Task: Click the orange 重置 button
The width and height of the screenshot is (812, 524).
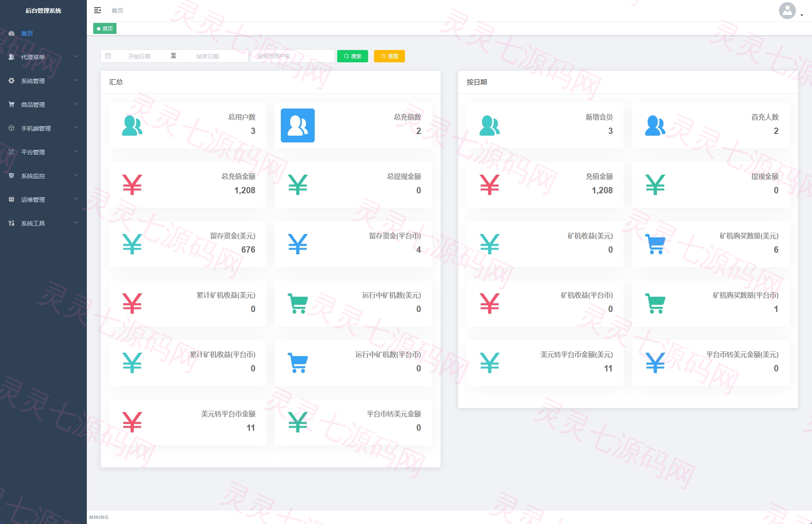Action: [x=389, y=56]
